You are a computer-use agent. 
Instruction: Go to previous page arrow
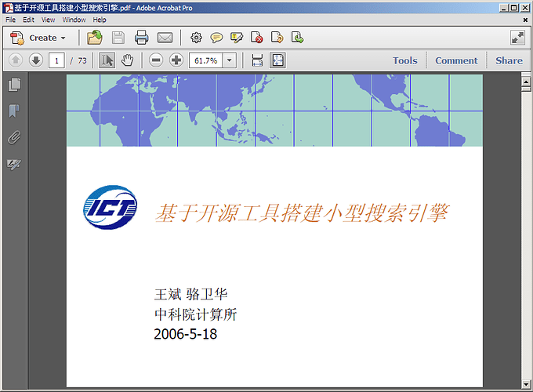tap(16, 60)
